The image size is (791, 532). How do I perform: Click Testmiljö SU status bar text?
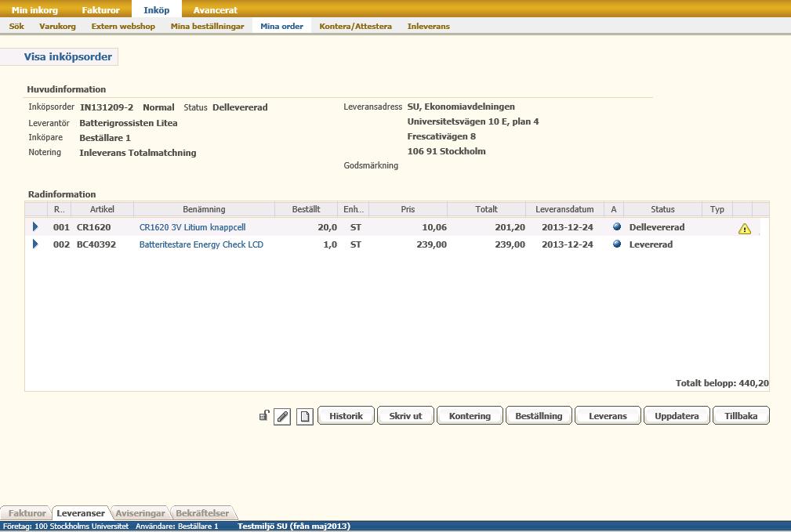tap(294, 527)
